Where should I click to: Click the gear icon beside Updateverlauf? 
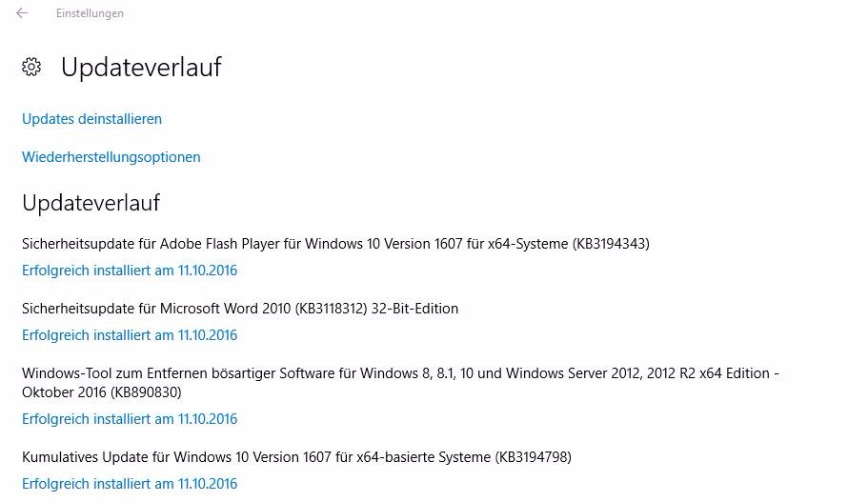tap(31, 67)
